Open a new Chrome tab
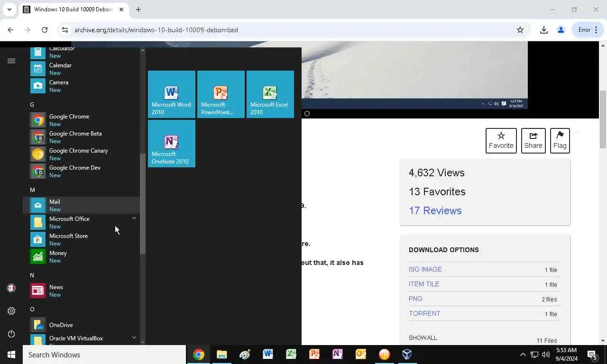Image resolution: width=607 pixels, height=364 pixels. (138, 9)
